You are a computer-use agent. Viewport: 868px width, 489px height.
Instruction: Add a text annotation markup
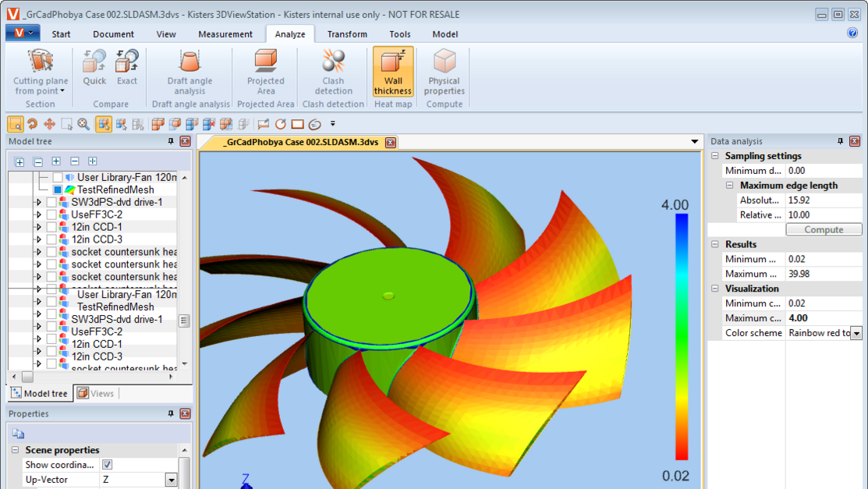[x=264, y=124]
